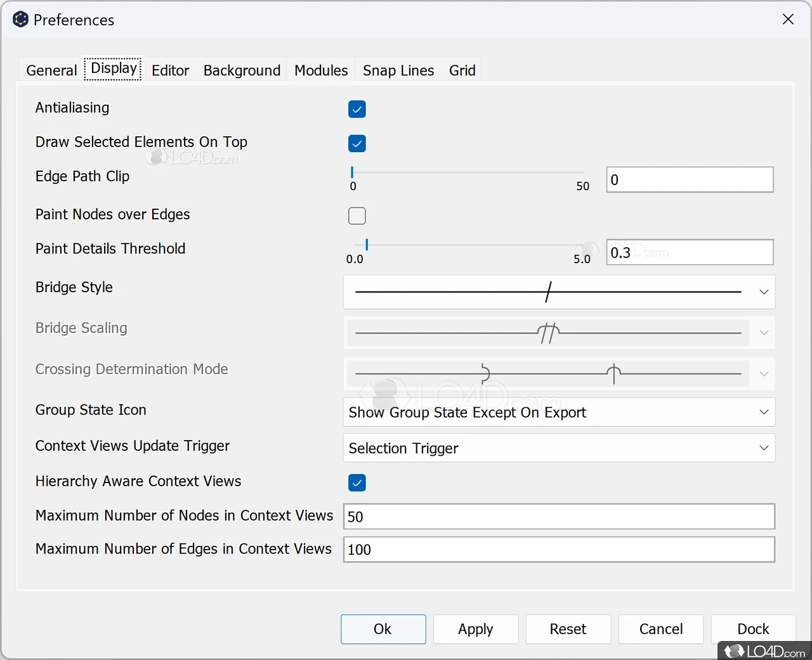Click the Apply button
The height and width of the screenshot is (660, 812).
click(475, 629)
